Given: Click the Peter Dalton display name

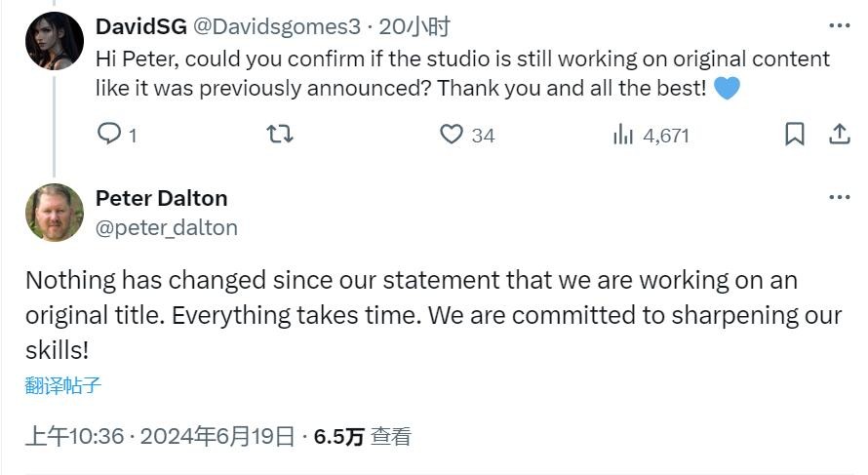Looking at the screenshot, I should [x=161, y=198].
